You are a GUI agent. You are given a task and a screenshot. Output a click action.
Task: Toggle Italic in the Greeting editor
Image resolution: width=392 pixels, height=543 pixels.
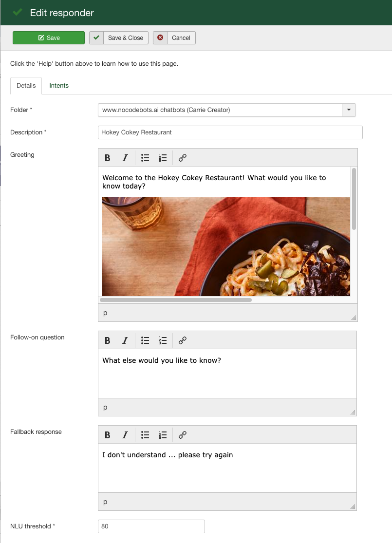click(x=125, y=158)
